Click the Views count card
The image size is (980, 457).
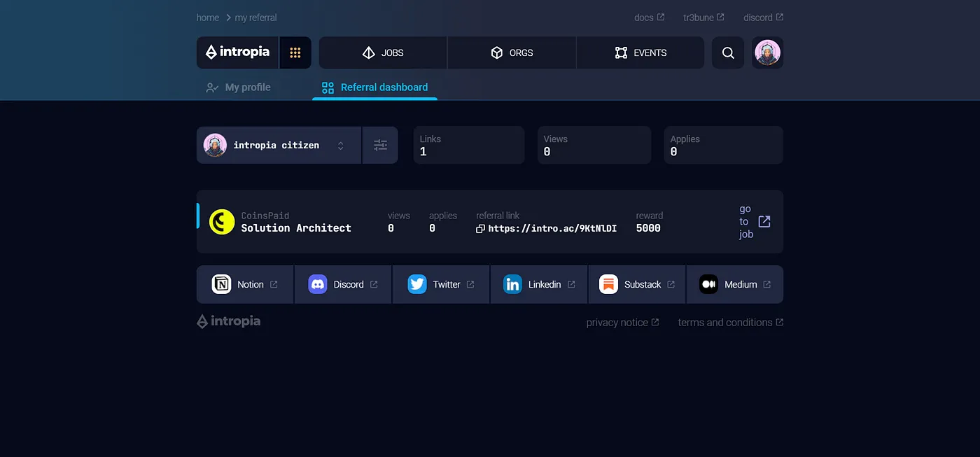click(x=594, y=145)
